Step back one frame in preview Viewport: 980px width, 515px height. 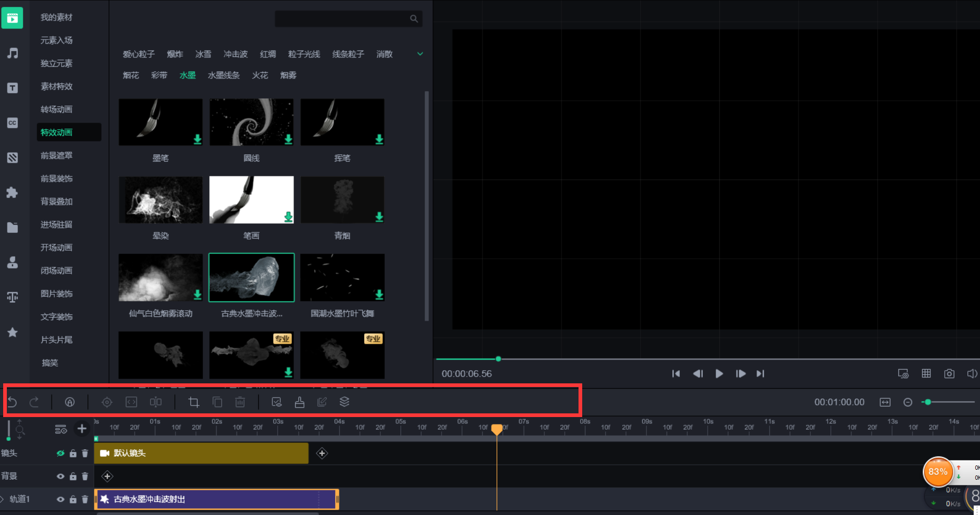tap(698, 374)
